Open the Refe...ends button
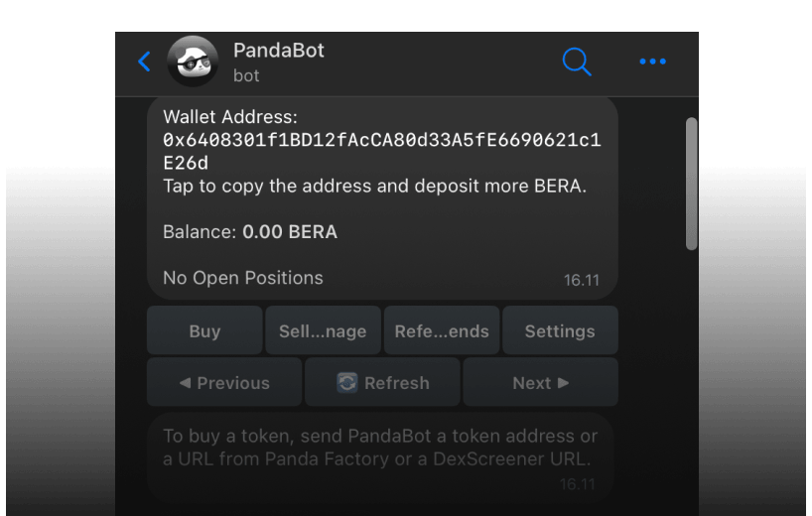 [x=441, y=331]
